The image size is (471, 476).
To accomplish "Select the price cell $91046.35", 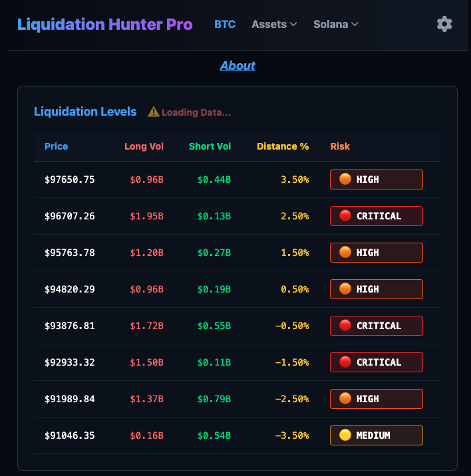I will tap(70, 435).
